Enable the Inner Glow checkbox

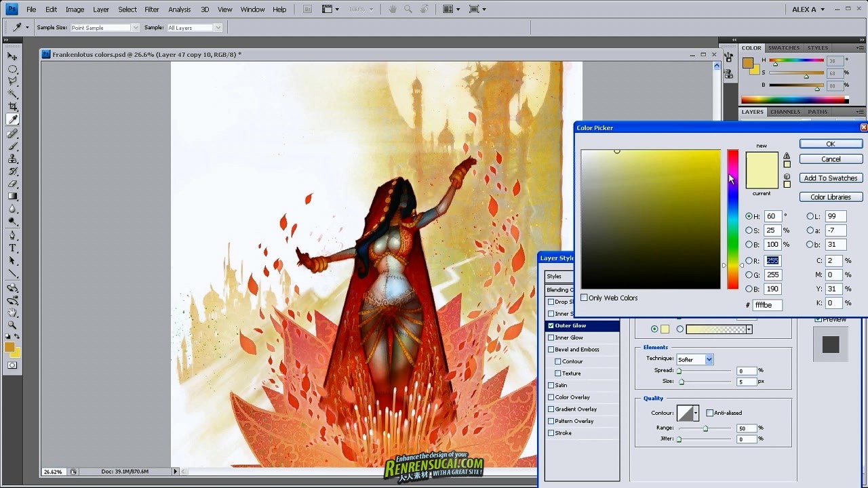(551, 338)
